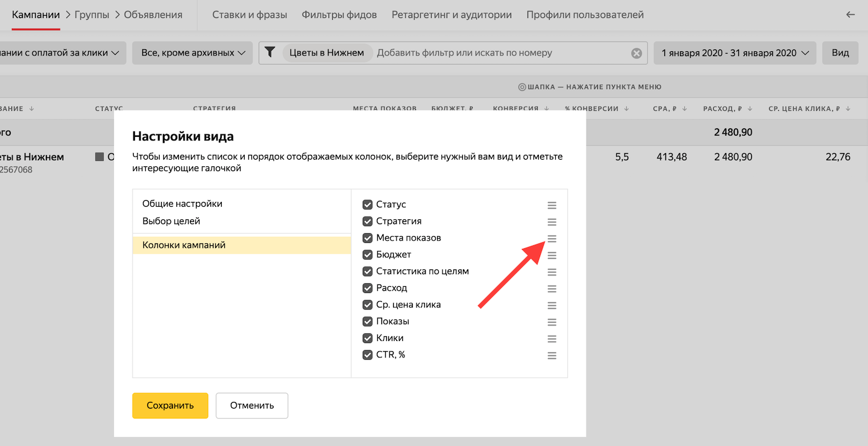Screen dimensions: 868x446
Task: Uncheck the Стратегия checkbox
Action: point(367,221)
